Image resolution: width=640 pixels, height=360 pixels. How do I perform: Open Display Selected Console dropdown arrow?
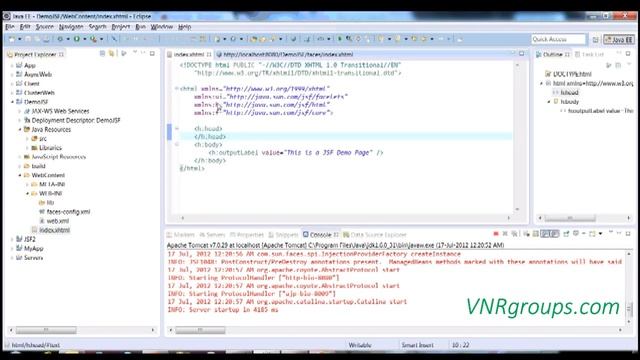point(583,234)
